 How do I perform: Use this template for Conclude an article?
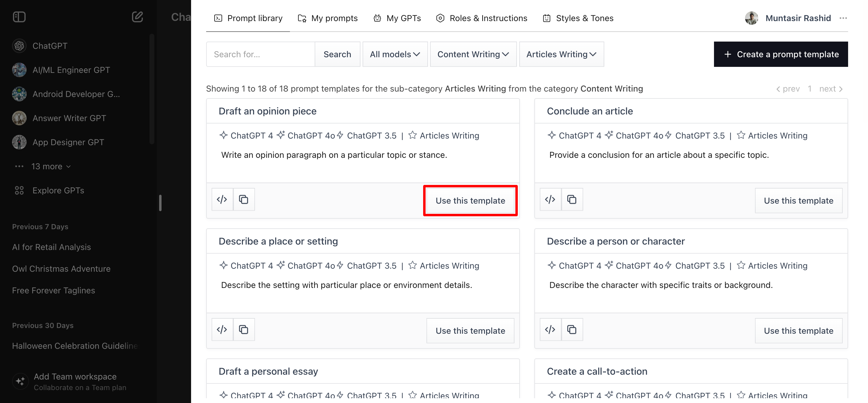click(x=798, y=201)
